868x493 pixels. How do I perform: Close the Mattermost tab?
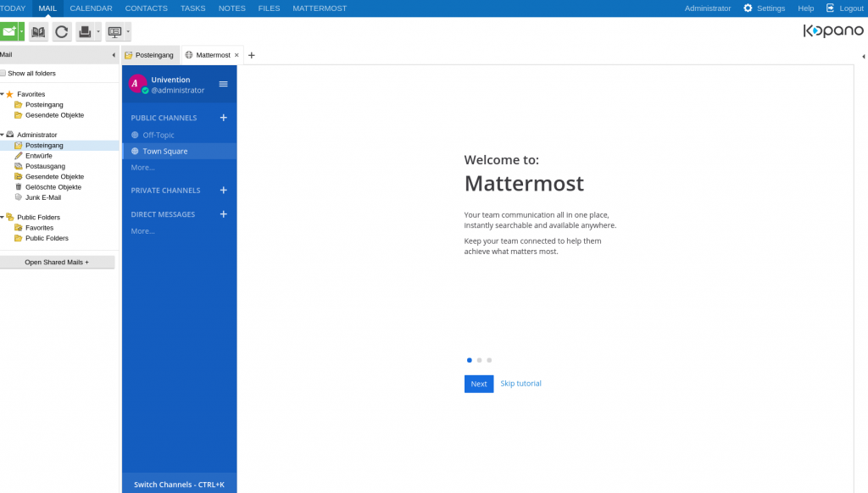236,55
